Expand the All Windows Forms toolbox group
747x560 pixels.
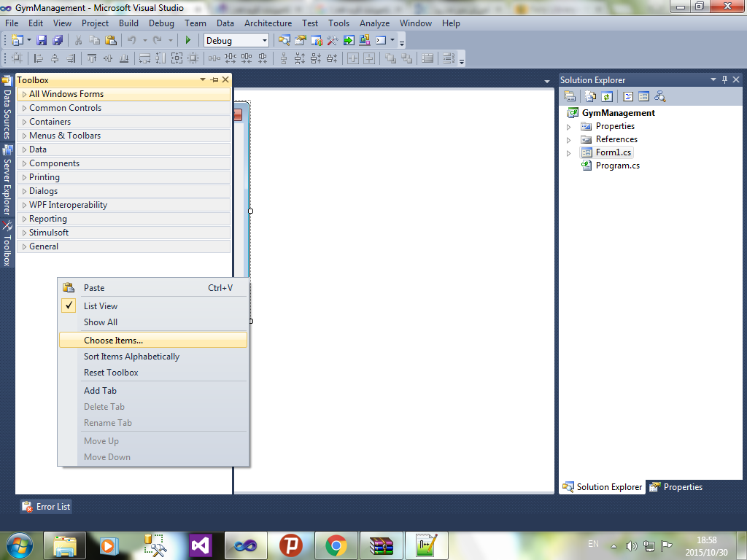[24, 94]
